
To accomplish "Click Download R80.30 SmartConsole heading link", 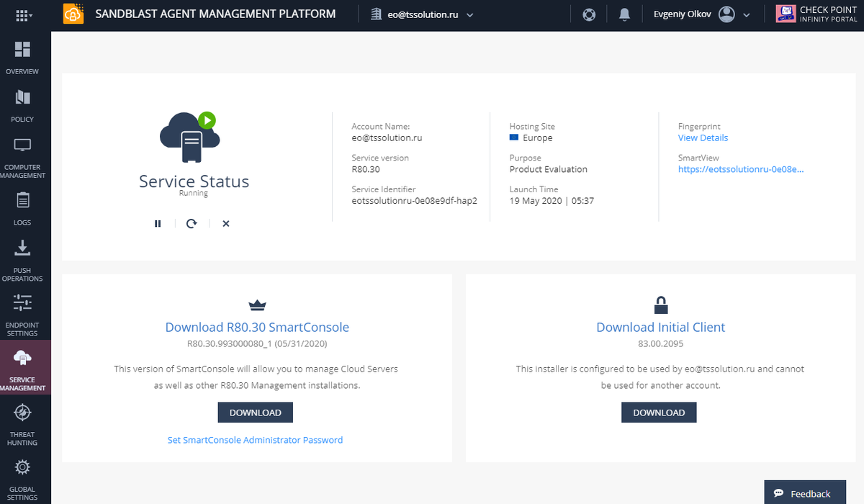I will pos(257,328).
